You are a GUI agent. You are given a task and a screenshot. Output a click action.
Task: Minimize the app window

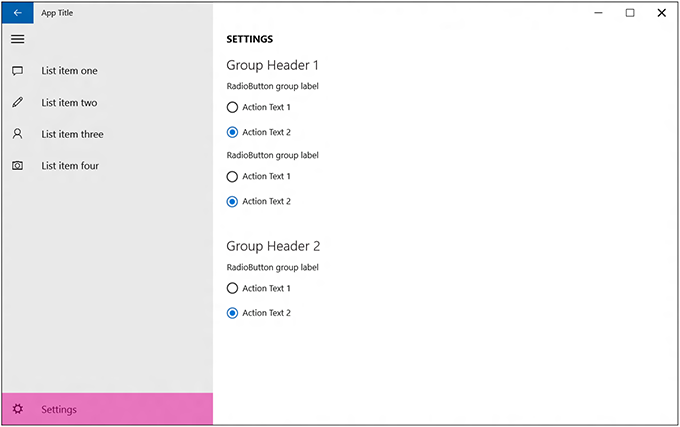[598, 13]
